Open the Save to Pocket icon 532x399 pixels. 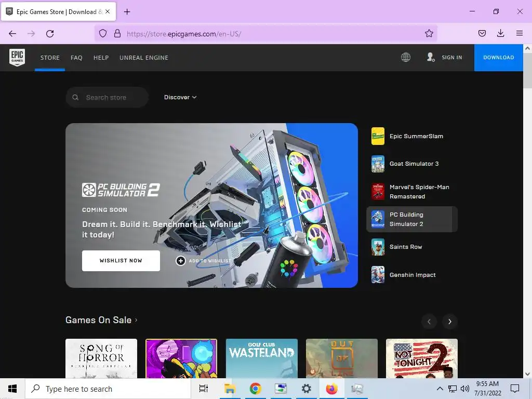pos(482,33)
